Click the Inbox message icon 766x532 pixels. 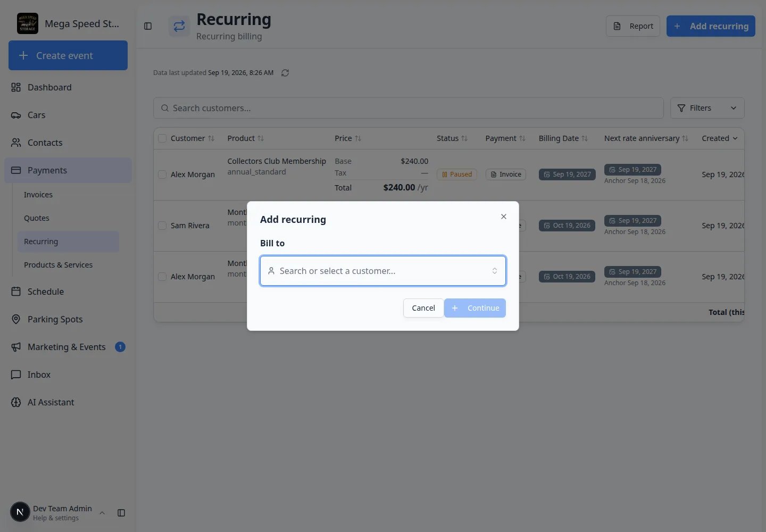coord(16,375)
